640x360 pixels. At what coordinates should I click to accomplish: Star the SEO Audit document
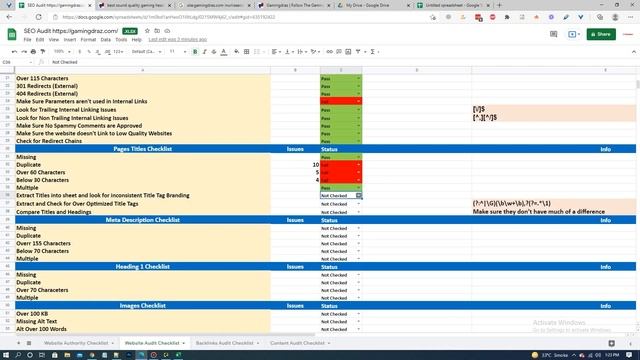click(147, 31)
